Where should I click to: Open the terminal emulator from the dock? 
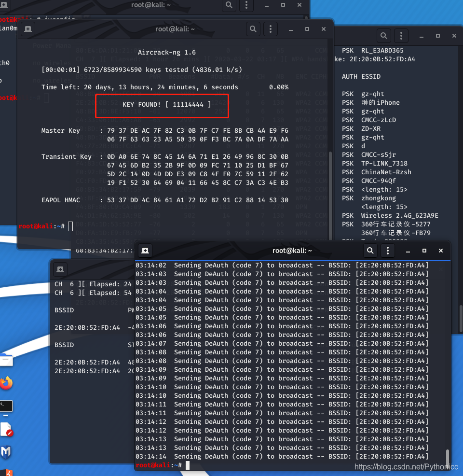coord(6,406)
